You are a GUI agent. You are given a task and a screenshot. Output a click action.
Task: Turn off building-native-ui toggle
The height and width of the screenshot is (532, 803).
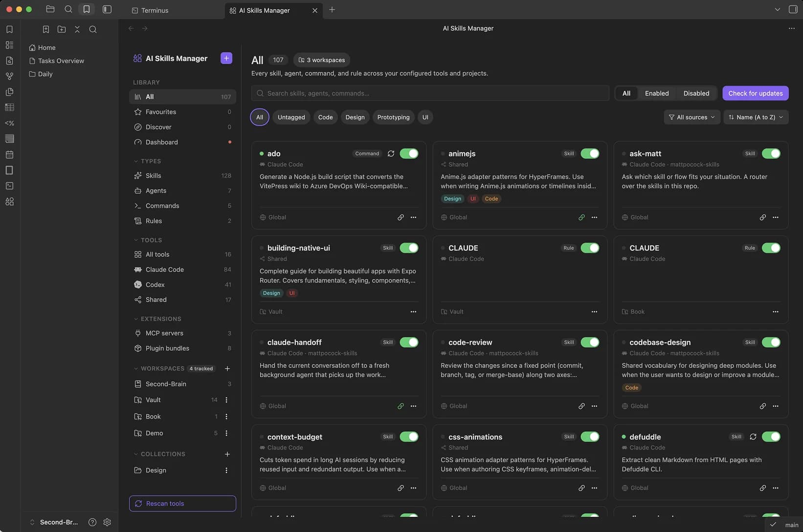coord(409,248)
